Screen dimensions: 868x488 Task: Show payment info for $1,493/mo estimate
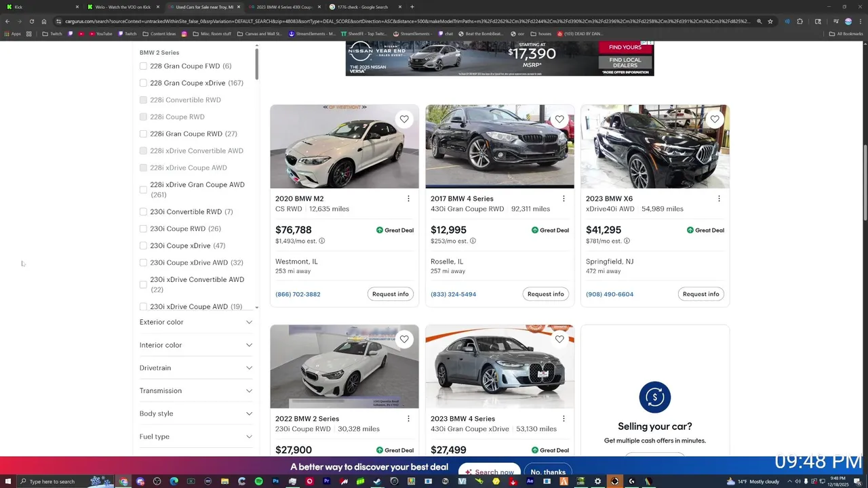[322, 241]
